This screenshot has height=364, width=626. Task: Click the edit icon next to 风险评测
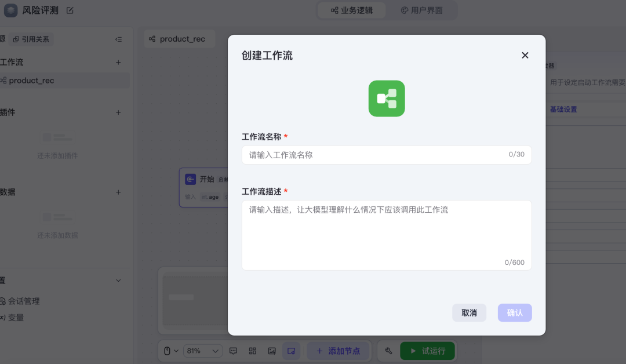coord(70,10)
